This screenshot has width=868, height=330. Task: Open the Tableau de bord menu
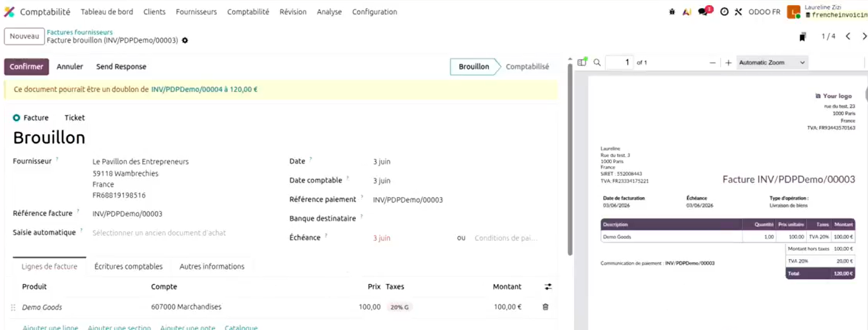(x=107, y=12)
